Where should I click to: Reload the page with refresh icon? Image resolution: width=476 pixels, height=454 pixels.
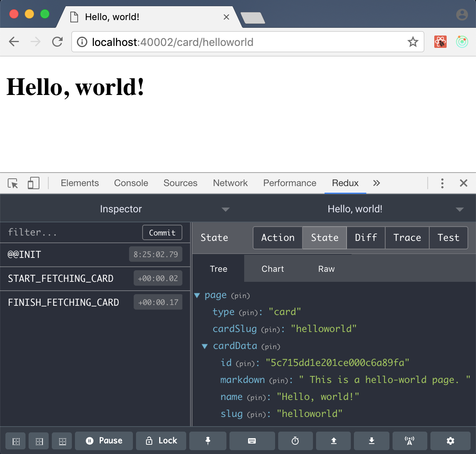coord(57,42)
